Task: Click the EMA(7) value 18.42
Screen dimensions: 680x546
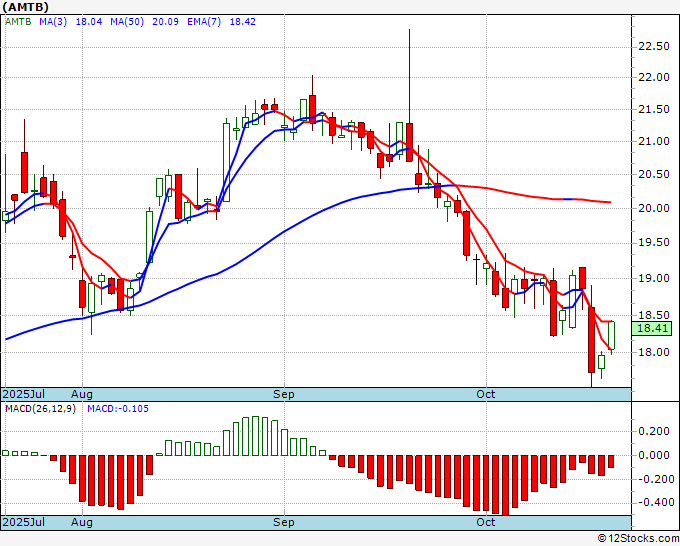Action: pyautogui.click(x=242, y=22)
